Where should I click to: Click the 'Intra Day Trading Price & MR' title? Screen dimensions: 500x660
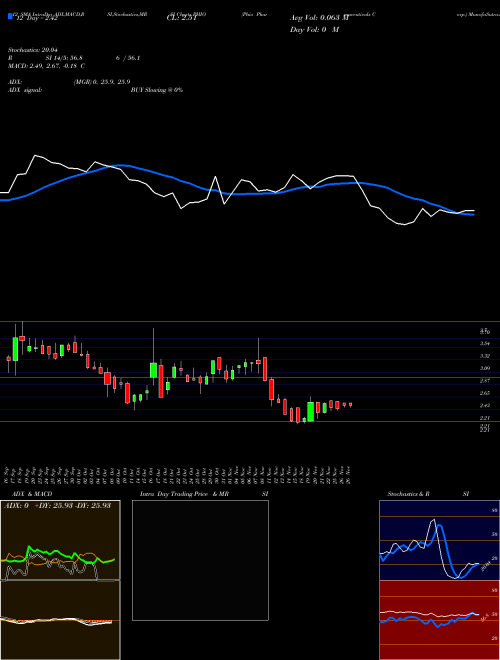[185, 494]
